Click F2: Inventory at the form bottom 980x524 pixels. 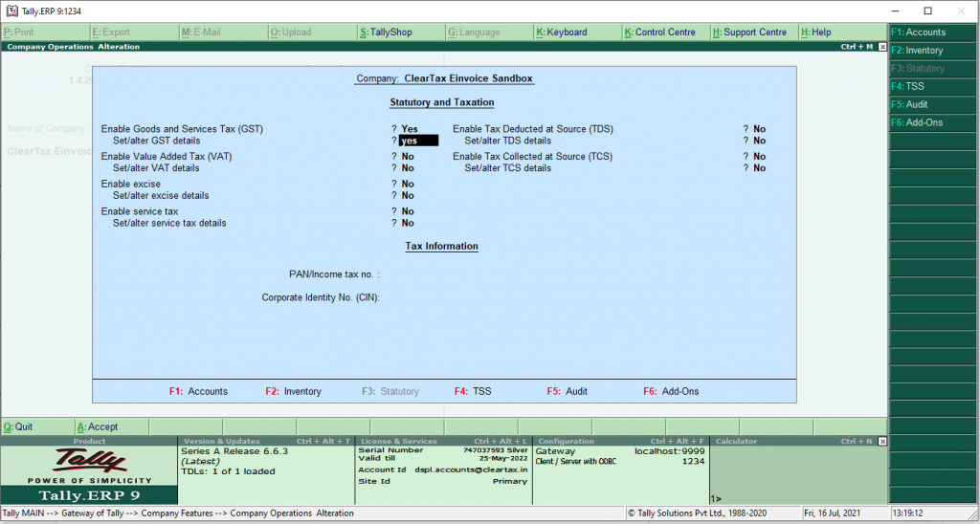293,392
